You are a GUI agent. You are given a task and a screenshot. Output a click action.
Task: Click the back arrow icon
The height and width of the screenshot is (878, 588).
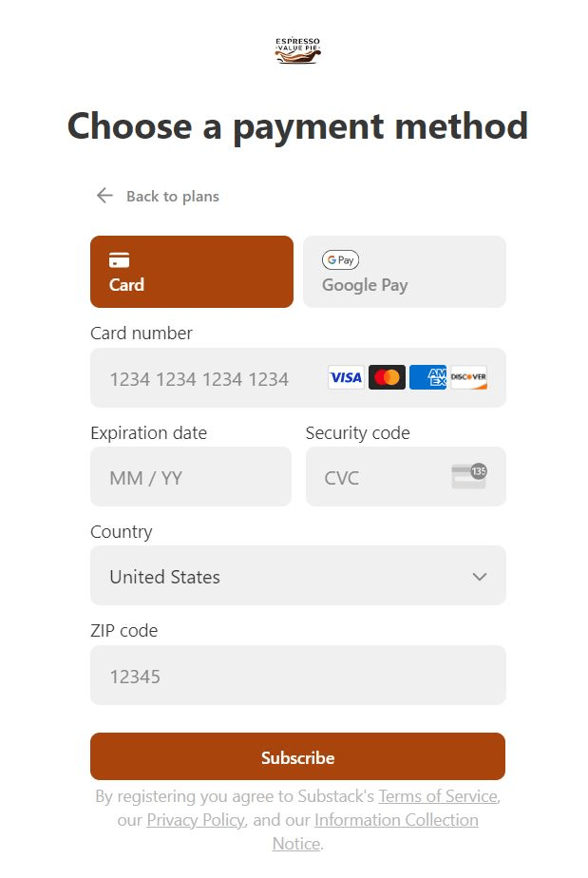click(x=104, y=196)
